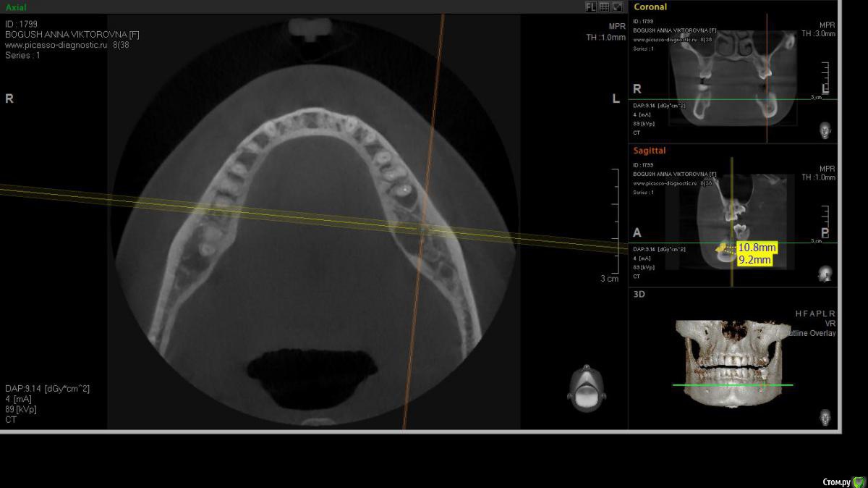868x488 pixels.
Task: Select the 3D view title
Action: tap(639, 294)
